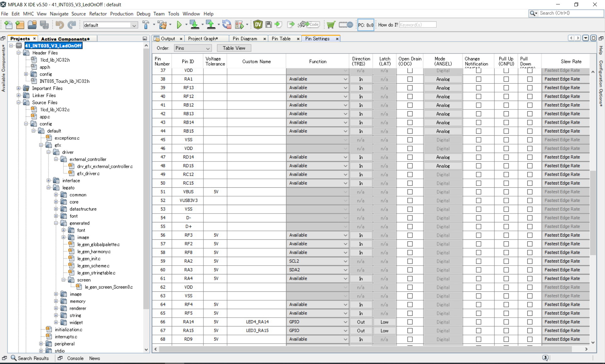Image resolution: width=605 pixels, height=364 pixels.
Task: Toggle Open Drain checkbox for pin 66
Action: click(x=410, y=322)
